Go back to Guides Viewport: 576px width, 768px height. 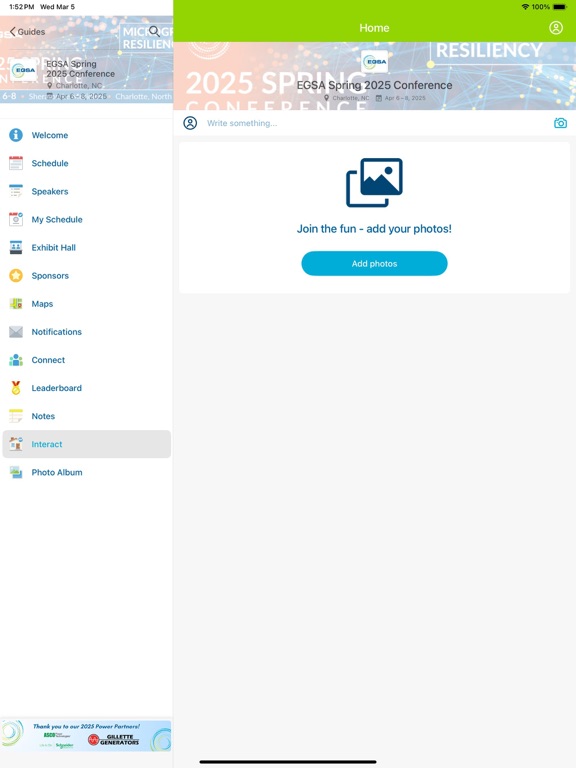point(27,32)
